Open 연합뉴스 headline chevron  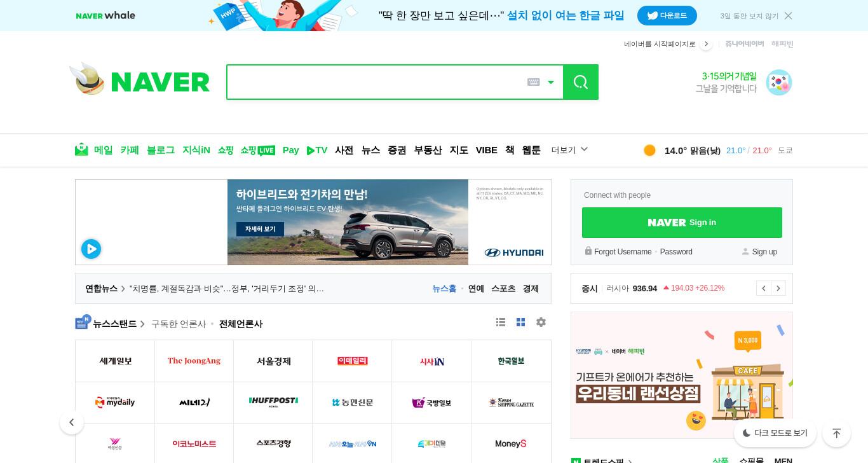[x=123, y=289]
